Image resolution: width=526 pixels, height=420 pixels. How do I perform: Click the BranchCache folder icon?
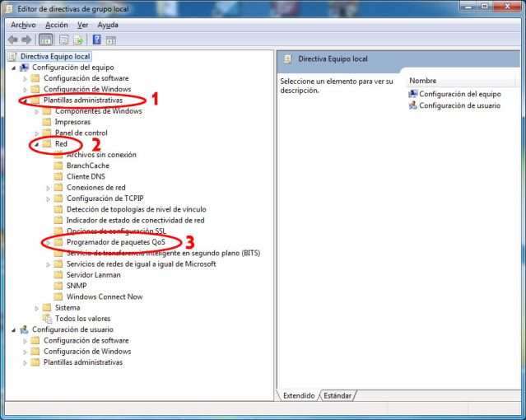[58, 166]
